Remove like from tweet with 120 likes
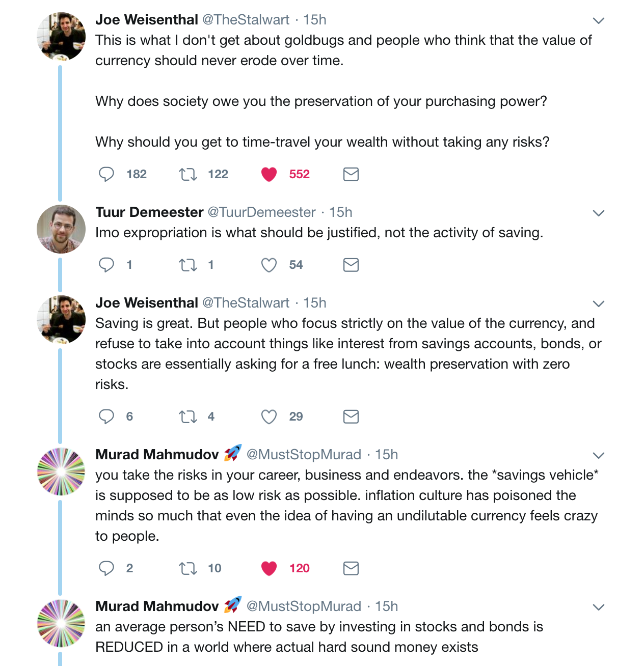The height and width of the screenshot is (666, 644). click(269, 568)
